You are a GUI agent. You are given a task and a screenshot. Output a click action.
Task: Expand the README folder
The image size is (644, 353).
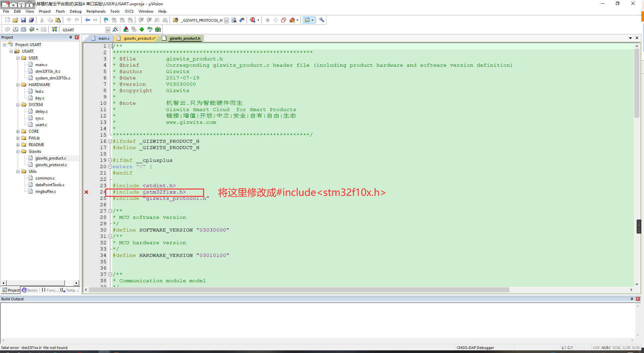coord(18,145)
